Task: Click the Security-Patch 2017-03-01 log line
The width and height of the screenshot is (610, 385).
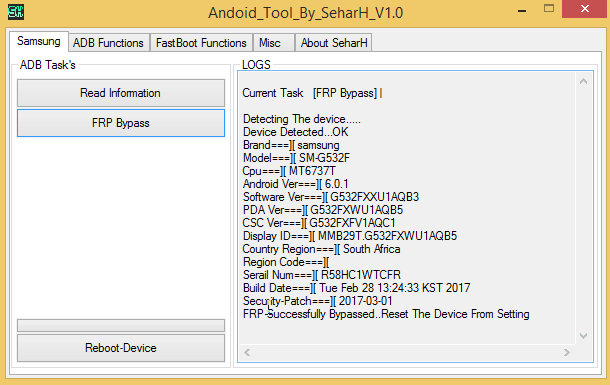Action: click(x=317, y=301)
